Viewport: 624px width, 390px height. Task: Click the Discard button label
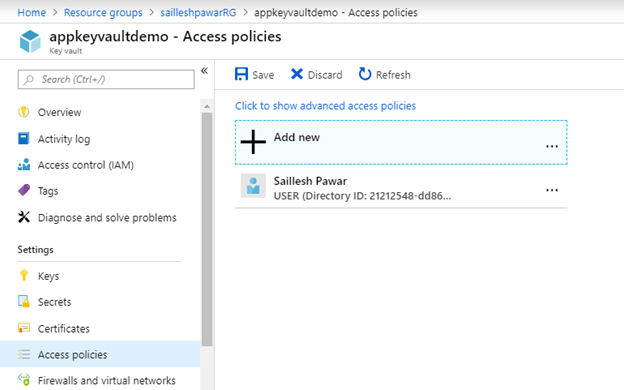[325, 75]
